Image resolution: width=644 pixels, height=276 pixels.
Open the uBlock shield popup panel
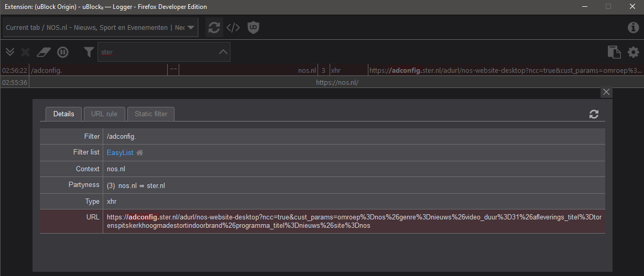[254, 27]
